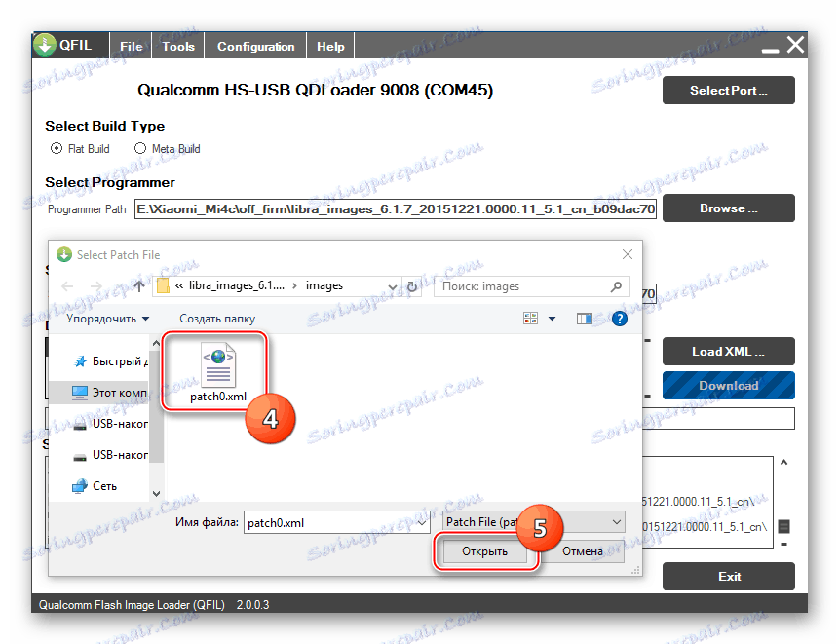Screen dimensions: 839x644
Task: Click the magnifier search icon
Action: tap(617, 286)
